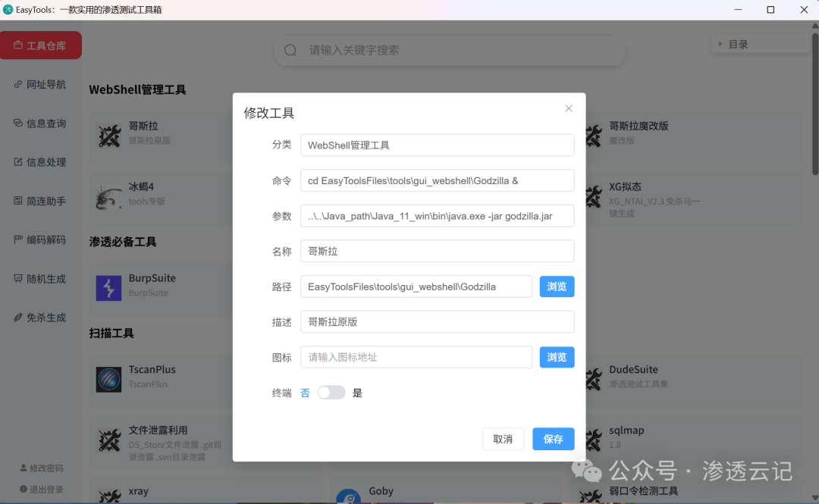Edit the 名称 field containing 哥斯拉

pyautogui.click(x=438, y=251)
